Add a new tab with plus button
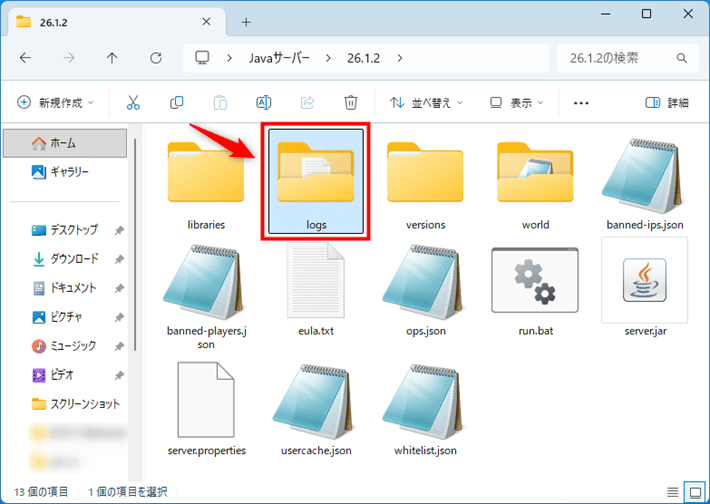 pos(246,22)
